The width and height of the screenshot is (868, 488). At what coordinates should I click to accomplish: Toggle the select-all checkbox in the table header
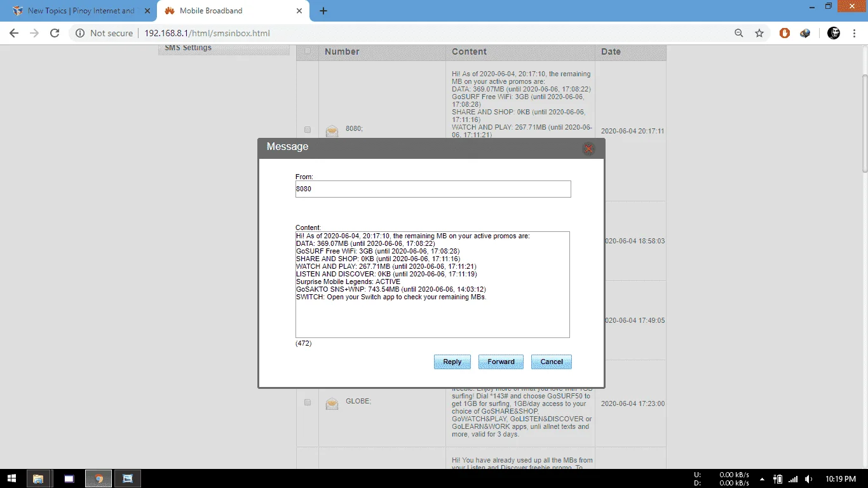[308, 51]
